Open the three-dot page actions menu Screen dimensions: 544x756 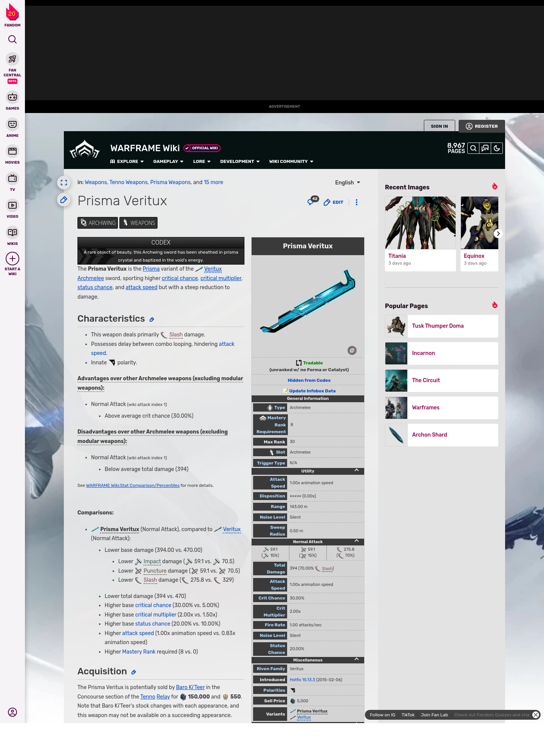coord(356,202)
